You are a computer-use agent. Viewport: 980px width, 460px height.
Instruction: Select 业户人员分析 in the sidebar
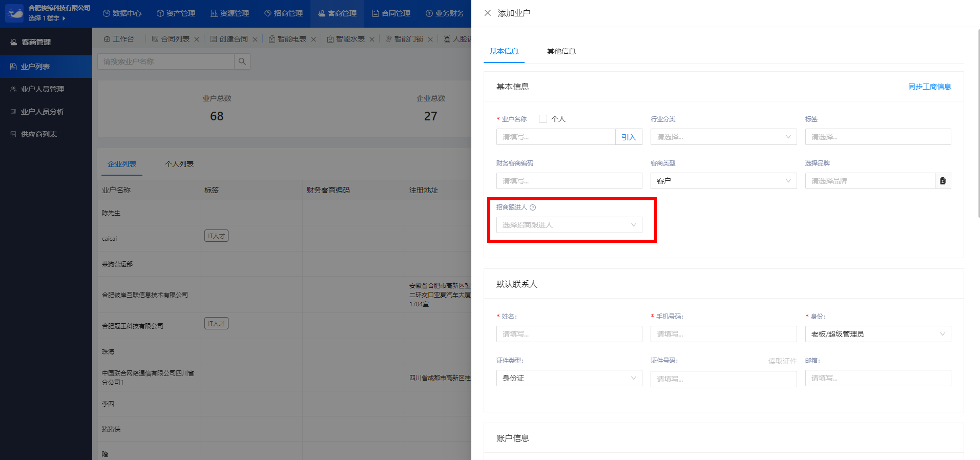click(x=46, y=112)
